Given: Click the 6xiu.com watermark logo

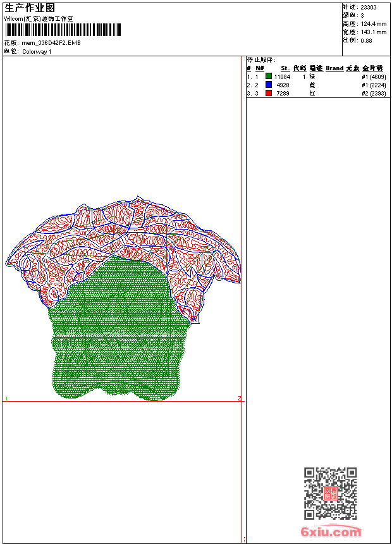Looking at the screenshot, I should pyautogui.click(x=331, y=532).
